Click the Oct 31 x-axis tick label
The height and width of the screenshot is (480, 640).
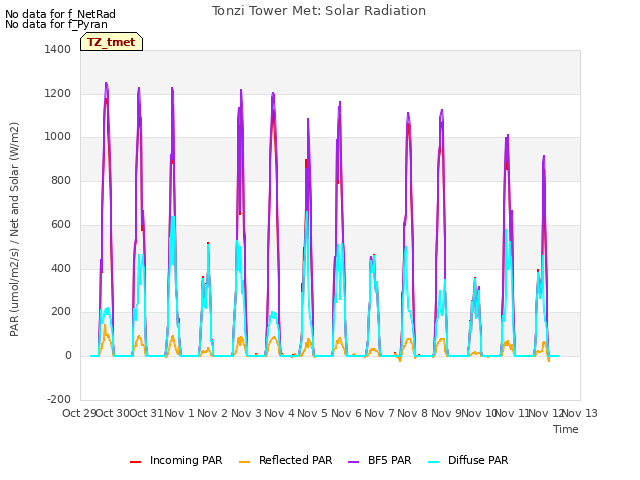point(147,413)
